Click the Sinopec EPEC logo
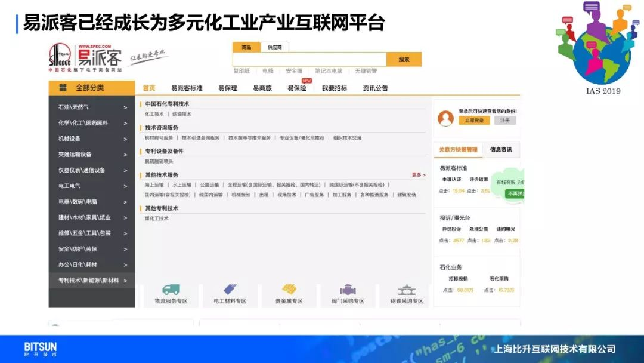 [x=85, y=58]
